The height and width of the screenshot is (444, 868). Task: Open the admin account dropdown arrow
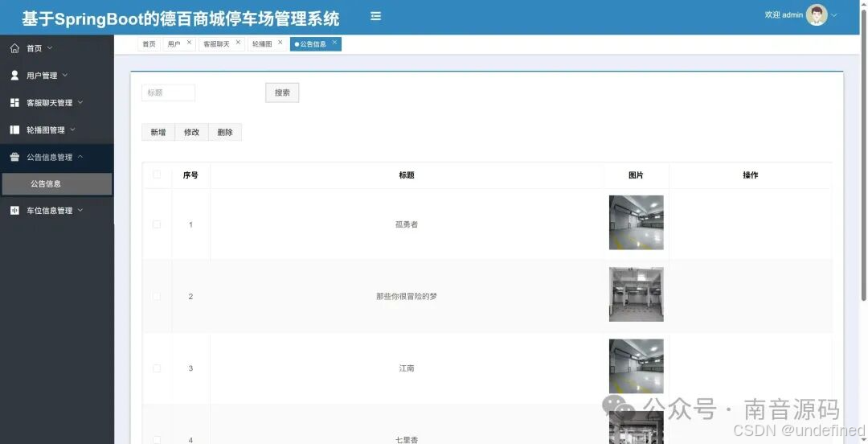coord(834,15)
